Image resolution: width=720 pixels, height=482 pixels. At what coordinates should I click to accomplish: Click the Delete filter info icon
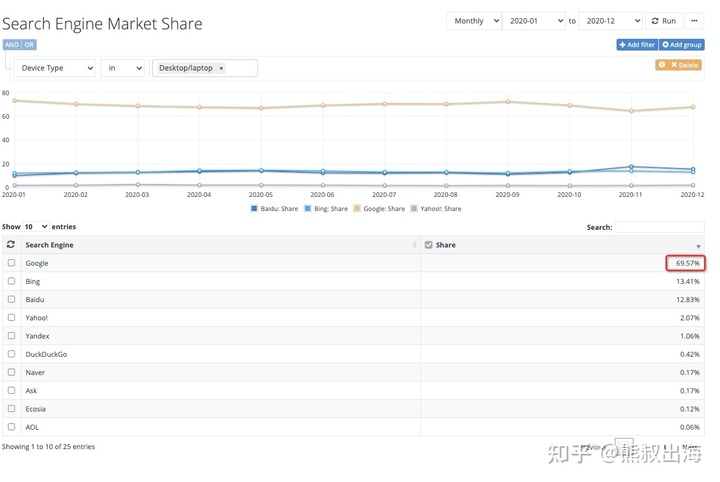tap(662, 65)
